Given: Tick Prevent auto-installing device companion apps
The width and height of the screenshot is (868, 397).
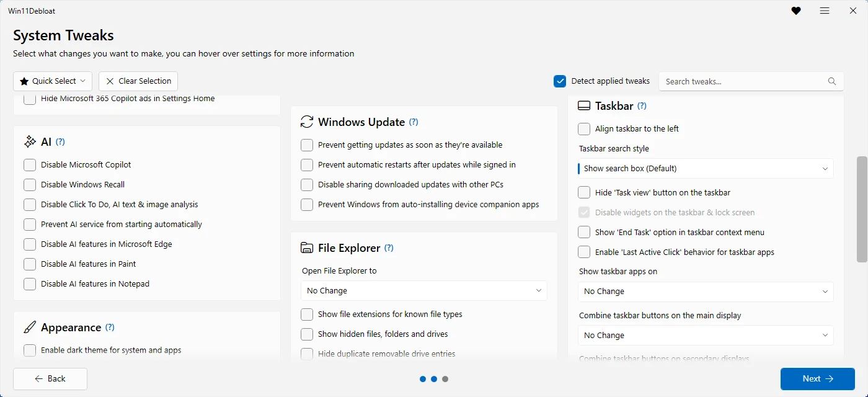Looking at the screenshot, I should pyautogui.click(x=307, y=204).
